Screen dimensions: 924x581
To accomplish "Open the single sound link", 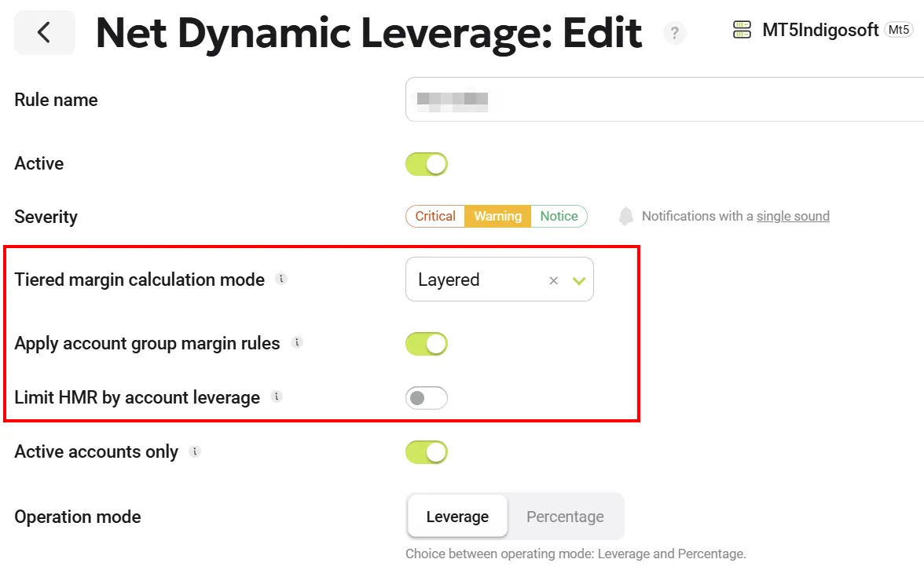I will click(x=793, y=216).
